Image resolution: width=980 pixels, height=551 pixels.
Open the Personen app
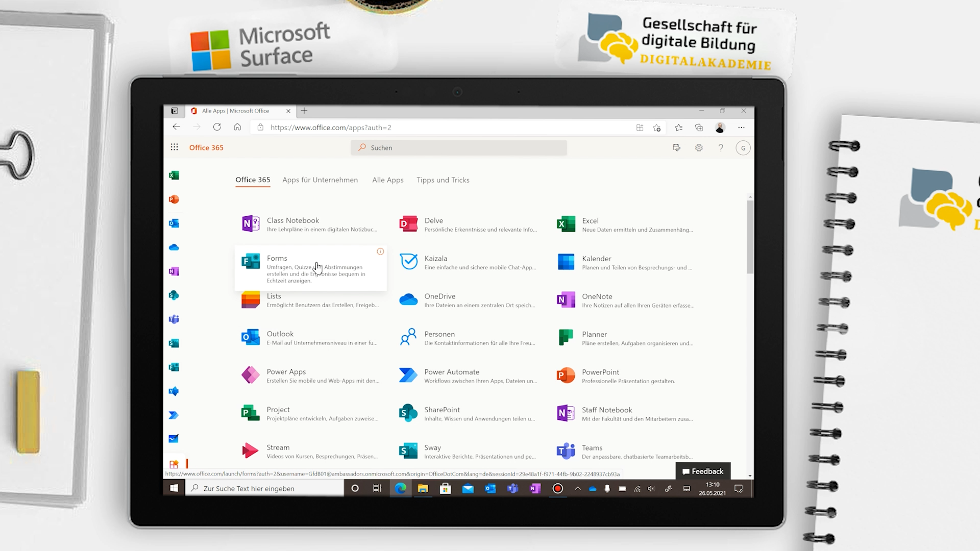(x=468, y=337)
